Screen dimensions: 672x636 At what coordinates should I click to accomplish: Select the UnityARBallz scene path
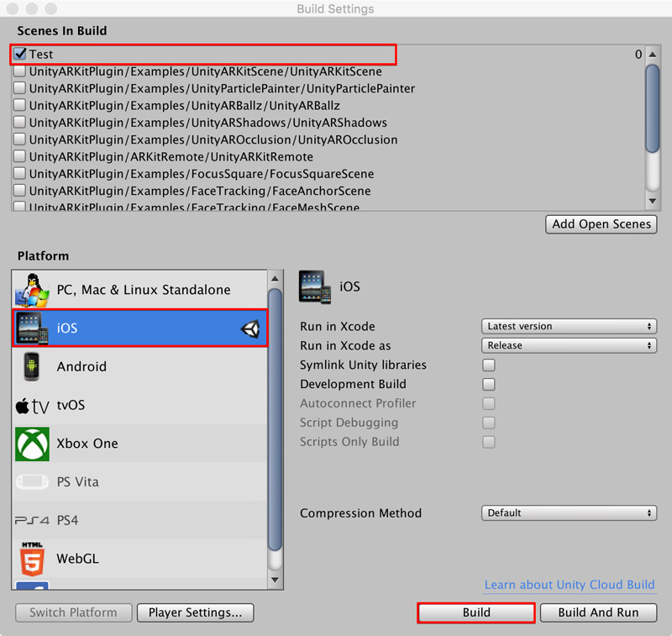(184, 105)
